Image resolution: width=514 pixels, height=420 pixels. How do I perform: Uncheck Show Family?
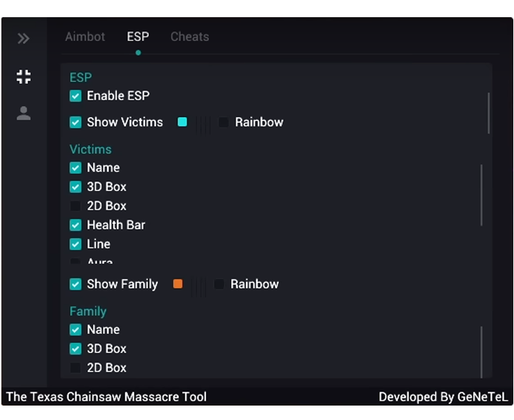coord(76,284)
